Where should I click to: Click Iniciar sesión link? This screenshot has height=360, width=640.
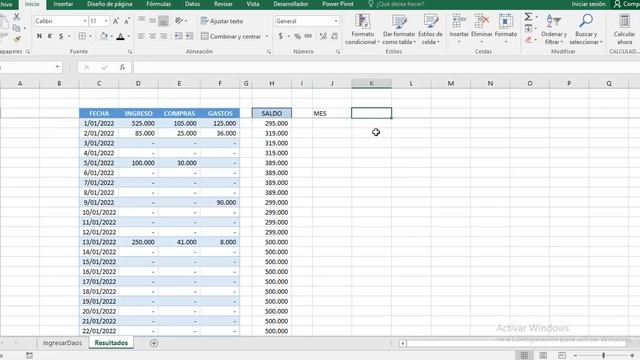click(x=588, y=4)
